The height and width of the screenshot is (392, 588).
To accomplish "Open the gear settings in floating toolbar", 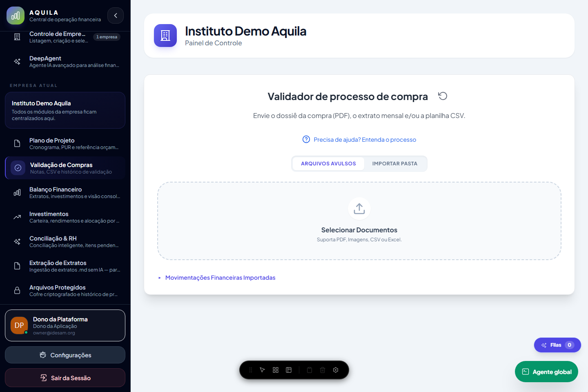I will (x=336, y=370).
